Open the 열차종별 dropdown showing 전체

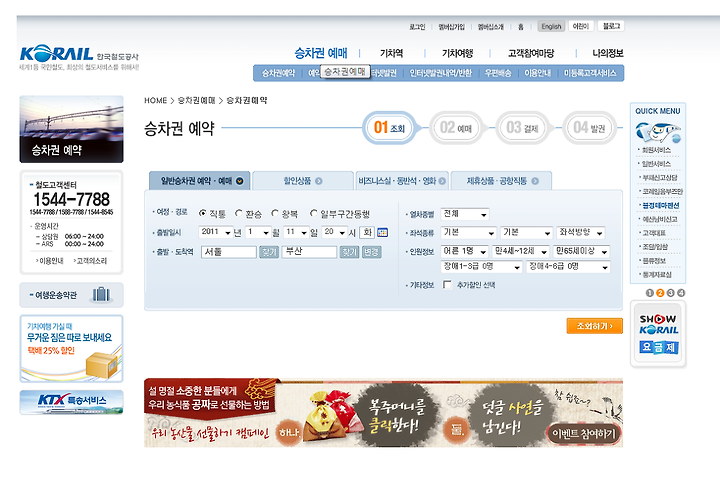(465, 214)
